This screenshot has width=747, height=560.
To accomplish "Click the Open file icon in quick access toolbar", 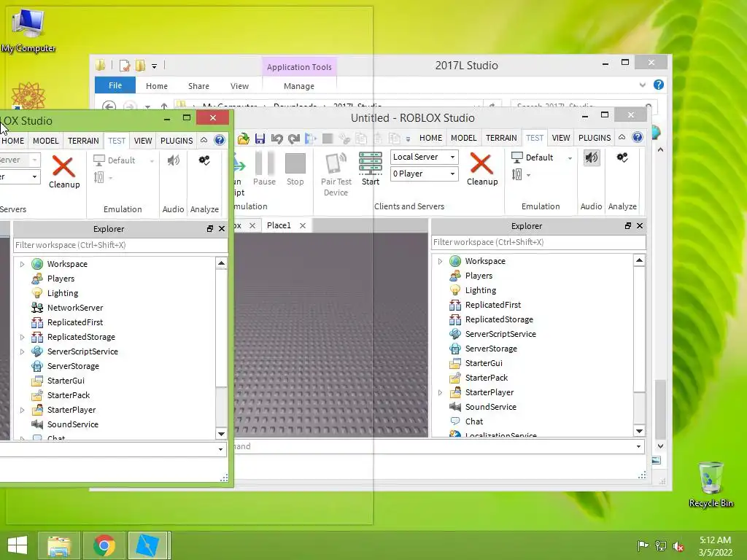I will point(243,139).
